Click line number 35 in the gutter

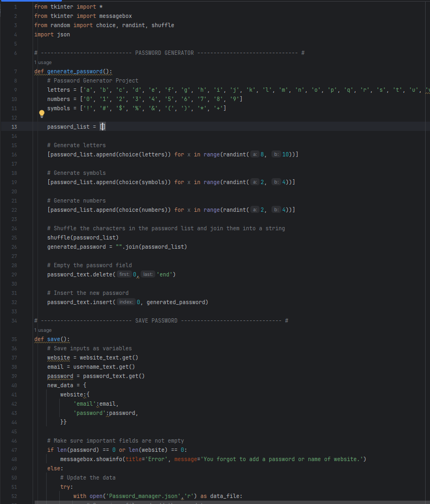click(14, 339)
